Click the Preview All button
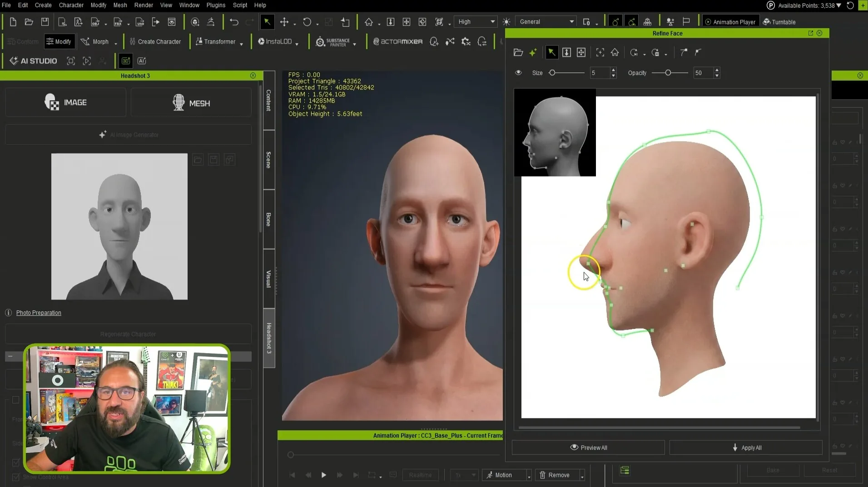This screenshot has width=868, height=487. pos(588,448)
